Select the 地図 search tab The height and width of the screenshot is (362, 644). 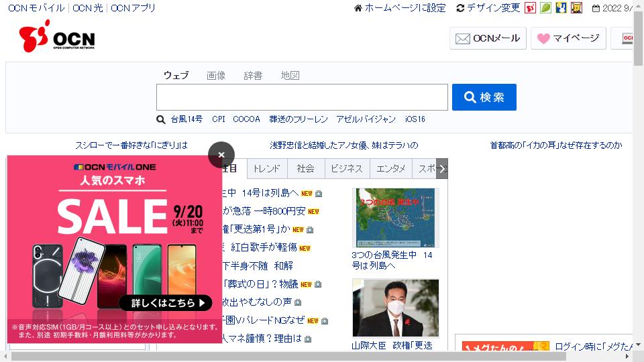point(290,76)
